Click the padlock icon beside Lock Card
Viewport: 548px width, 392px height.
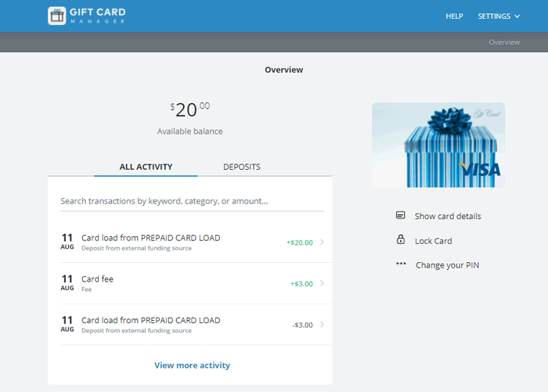click(401, 239)
